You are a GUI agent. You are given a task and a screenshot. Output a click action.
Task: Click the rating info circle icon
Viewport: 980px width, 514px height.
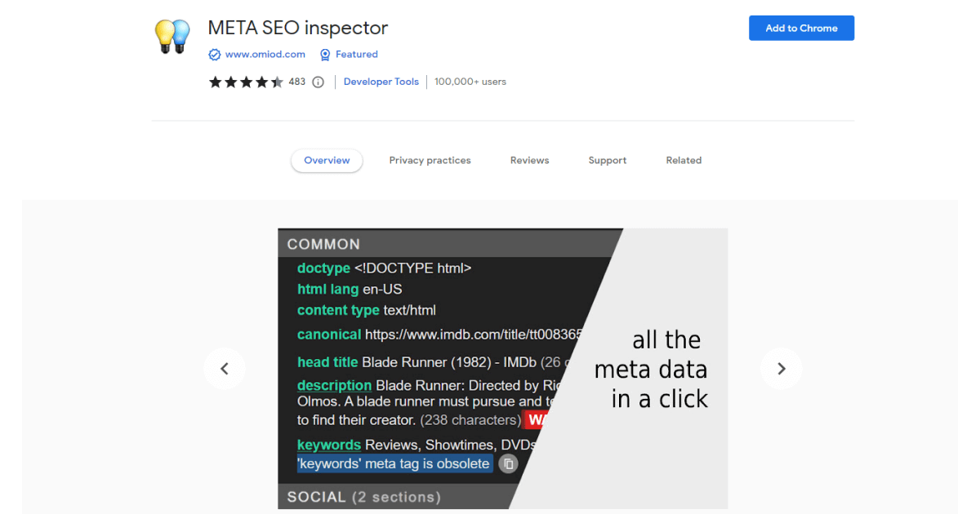(318, 82)
